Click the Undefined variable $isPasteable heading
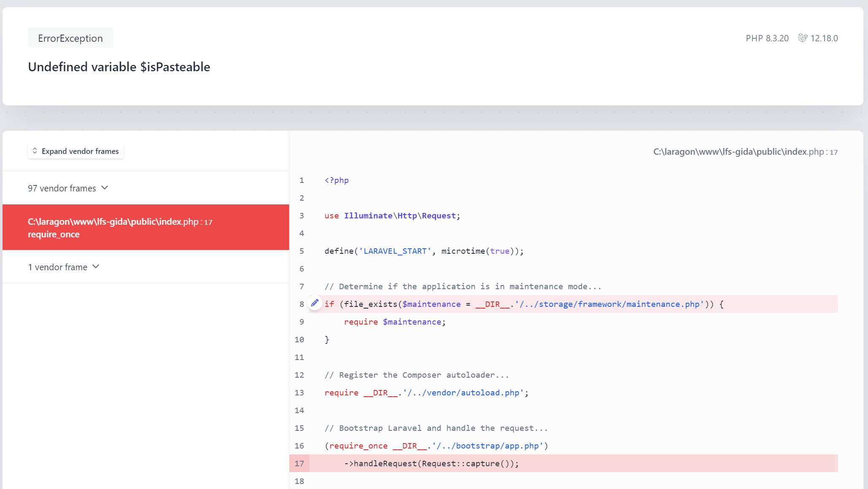This screenshot has height=489, width=868. [x=119, y=67]
